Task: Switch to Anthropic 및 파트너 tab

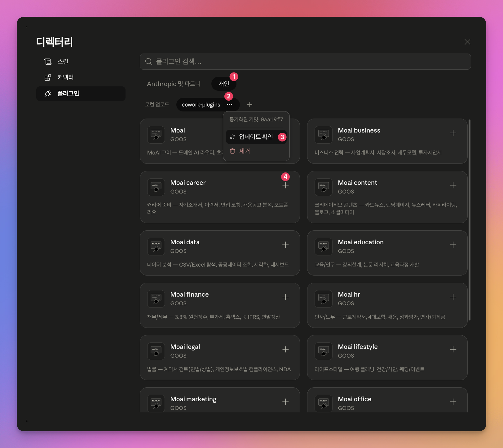Action: 174,84
